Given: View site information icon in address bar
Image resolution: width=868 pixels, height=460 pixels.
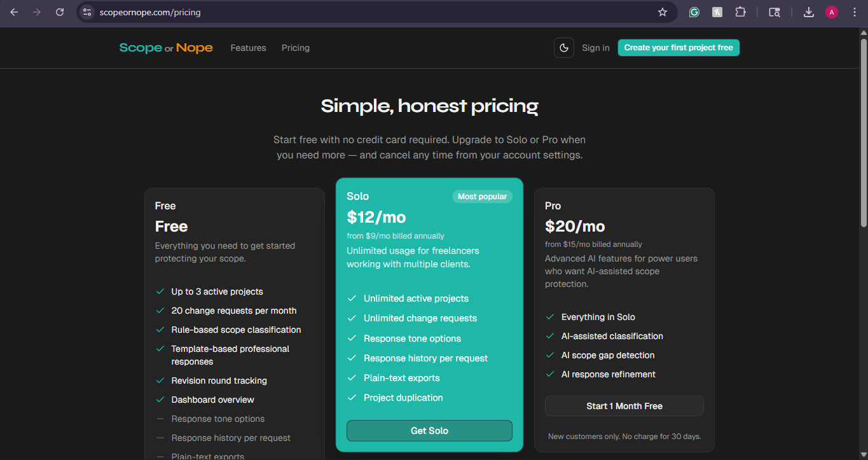Looking at the screenshot, I should click(x=87, y=12).
